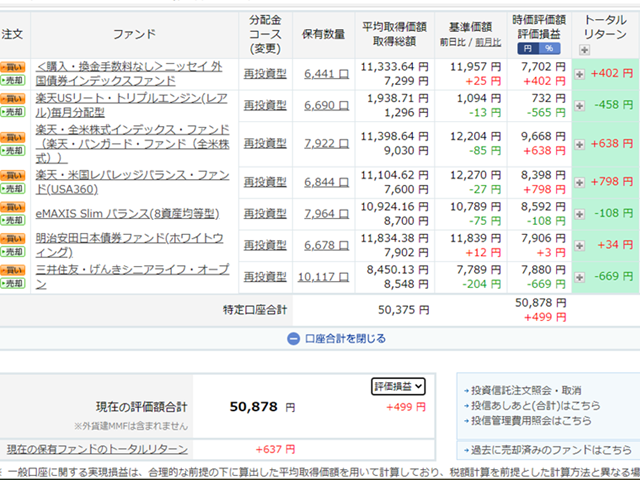
Task: Click buy icon for ニッセイ外国債券インデックスファンド
Action: pyautogui.click(x=13, y=65)
